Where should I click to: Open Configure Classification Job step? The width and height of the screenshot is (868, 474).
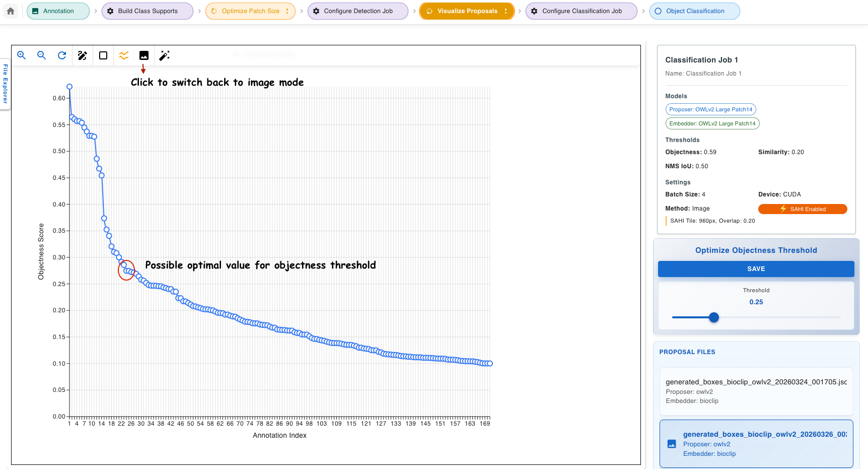pos(582,11)
